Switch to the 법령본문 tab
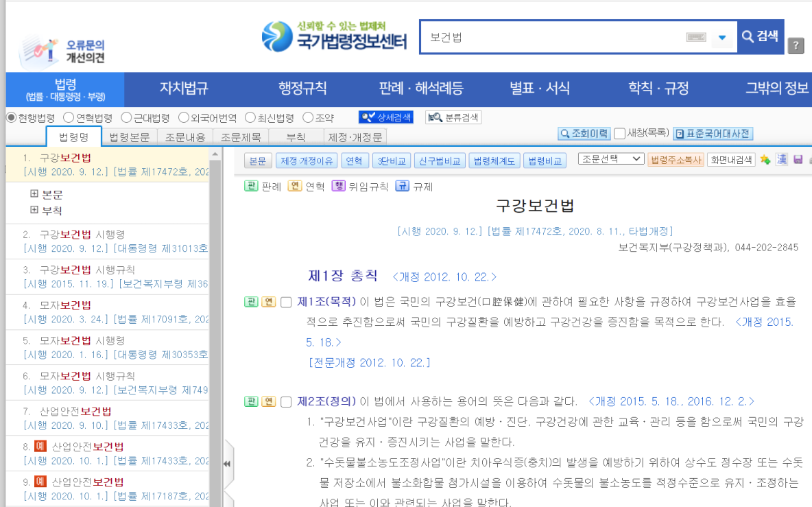Image resolution: width=812 pixels, height=507 pixels. (x=130, y=137)
